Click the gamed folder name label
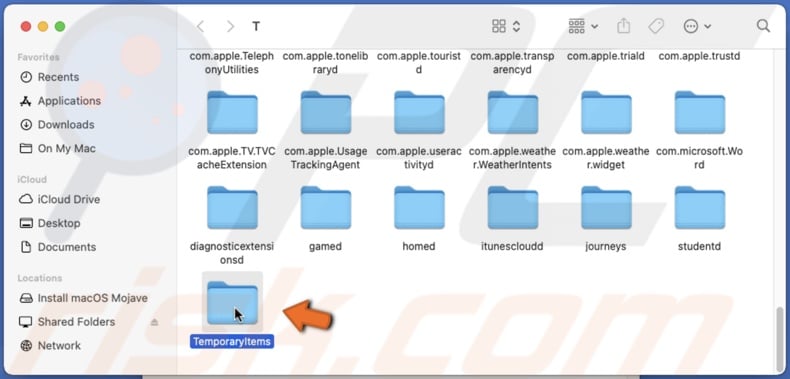The width and height of the screenshot is (790, 379). point(325,246)
